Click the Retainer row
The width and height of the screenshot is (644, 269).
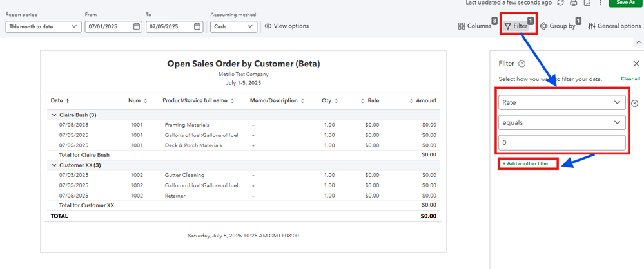pyautogui.click(x=243, y=196)
